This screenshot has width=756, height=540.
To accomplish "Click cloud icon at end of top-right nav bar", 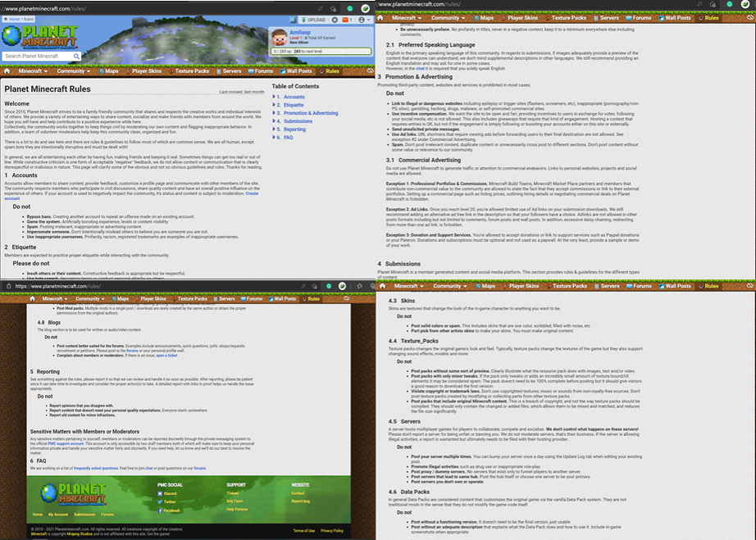I will [750, 17].
